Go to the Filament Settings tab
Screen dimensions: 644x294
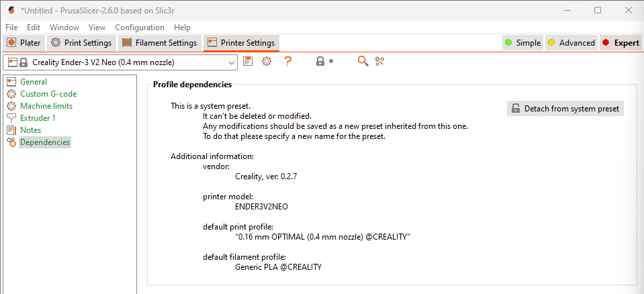tap(160, 43)
